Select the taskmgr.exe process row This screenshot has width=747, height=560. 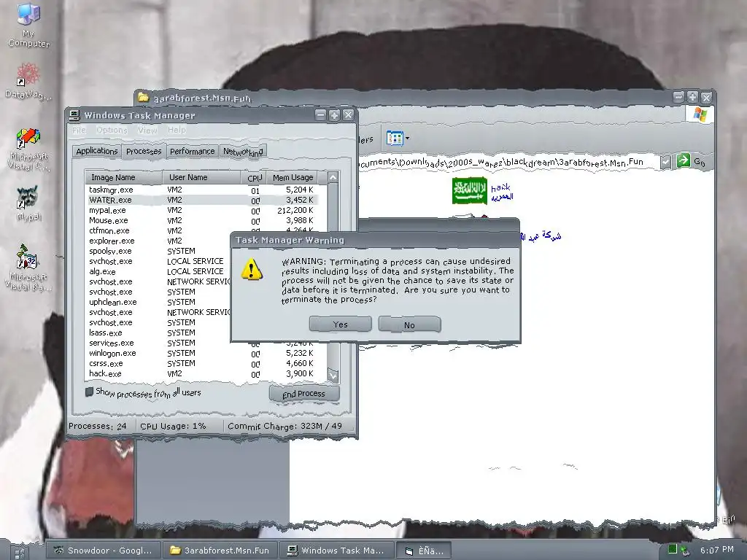(201, 190)
